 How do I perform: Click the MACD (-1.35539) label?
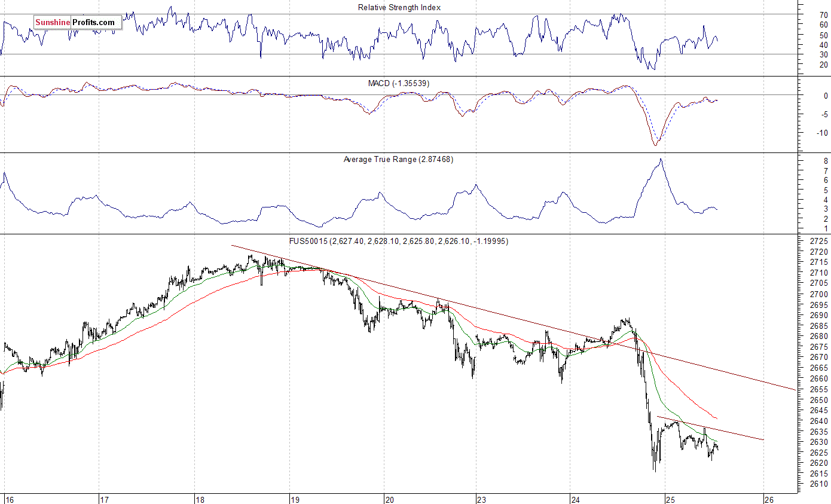(x=398, y=83)
